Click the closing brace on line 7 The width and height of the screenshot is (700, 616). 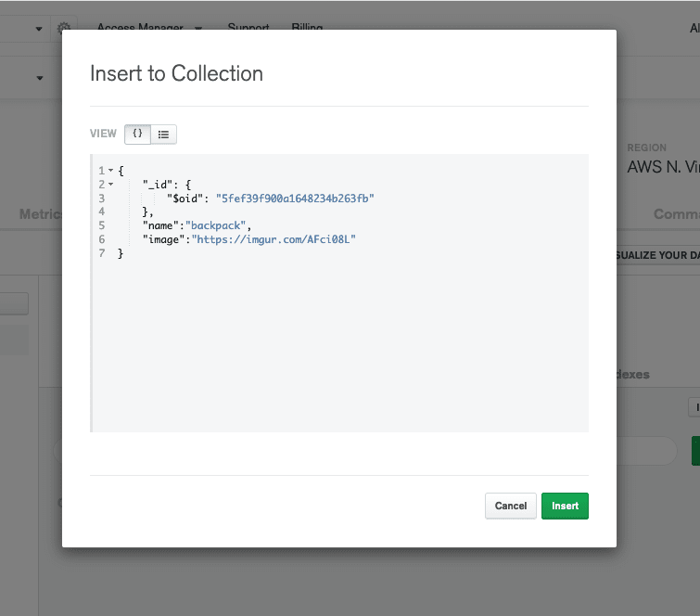pos(121,253)
